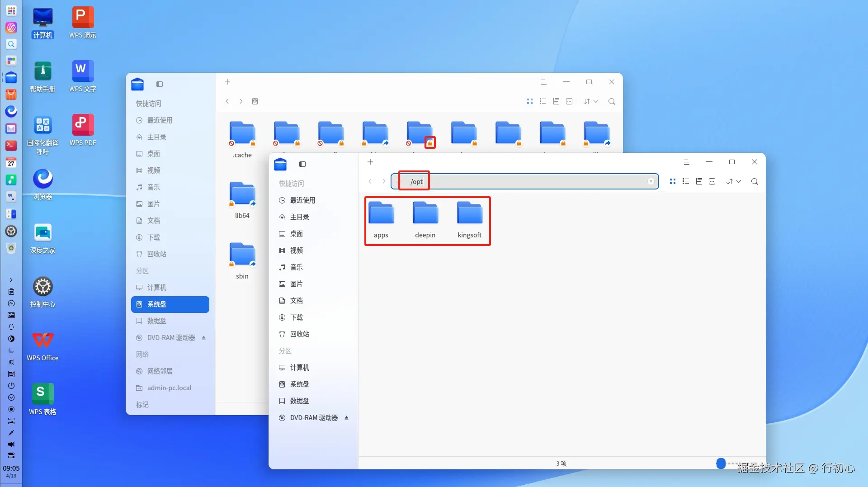The width and height of the screenshot is (868, 487).
Task: Open the lib64 folder in back window
Action: 242,200
